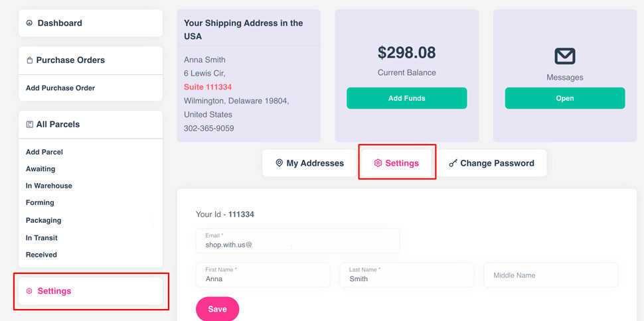Click the location pin icon on My Addresses
This screenshot has height=321, width=644.
point(279,163)
